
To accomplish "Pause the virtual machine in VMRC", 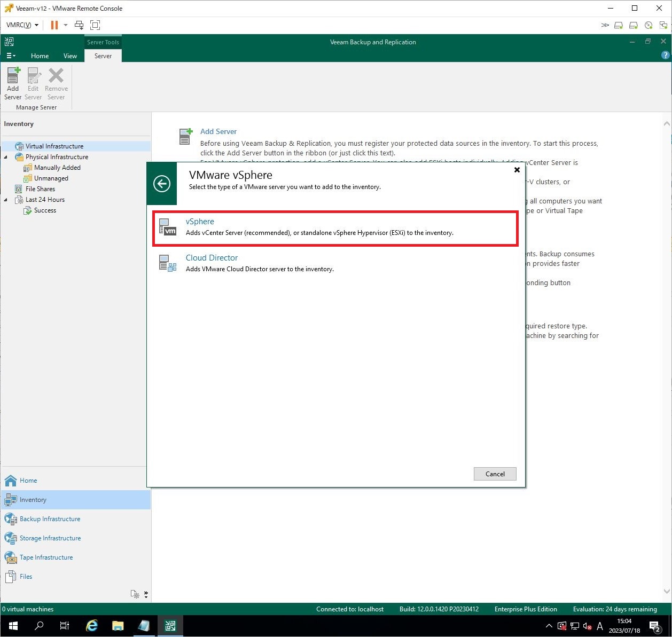I will coord(54,25).
